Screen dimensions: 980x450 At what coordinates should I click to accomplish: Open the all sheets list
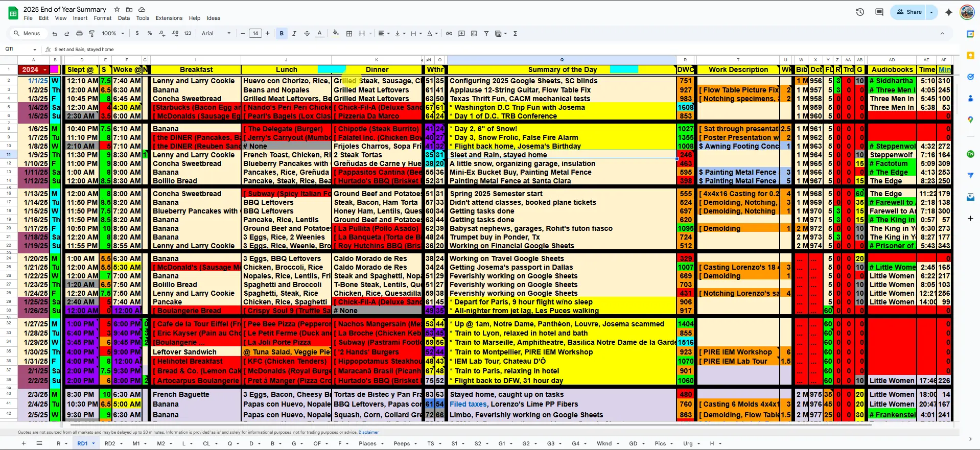click(x=39, y=443)
